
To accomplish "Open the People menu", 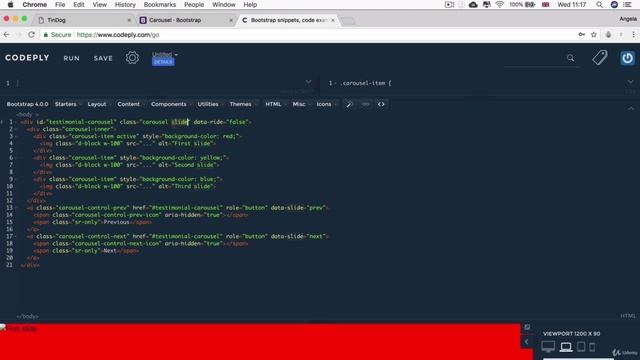I will pos(194,4).
